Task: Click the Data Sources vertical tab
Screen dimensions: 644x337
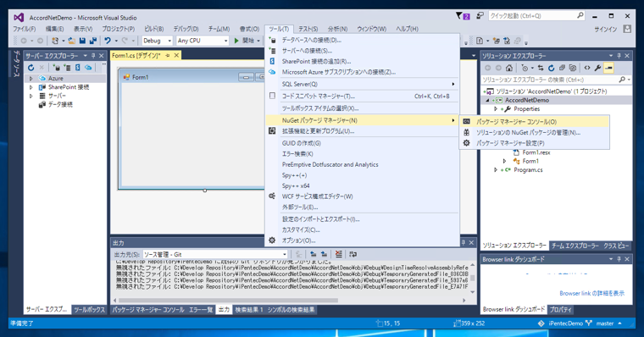Action: pos(16,64)
